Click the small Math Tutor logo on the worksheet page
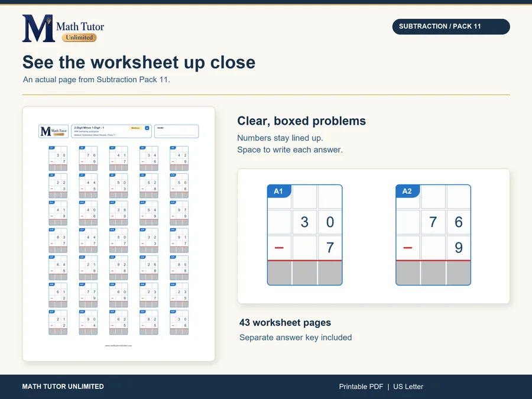Viewport: 532px width, 399px height. point(54,131)
